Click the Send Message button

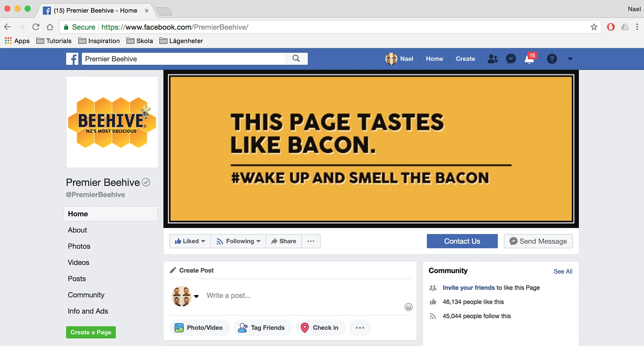click(538, 241)
